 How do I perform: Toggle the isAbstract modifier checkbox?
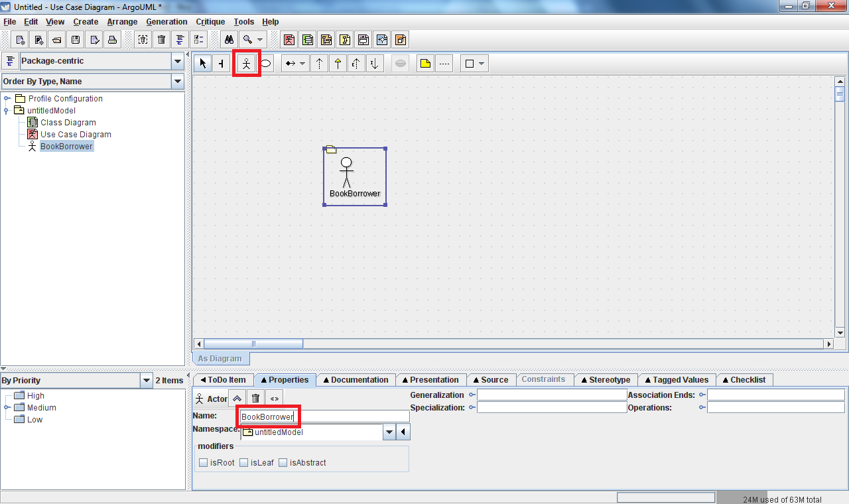click(283, 463)
